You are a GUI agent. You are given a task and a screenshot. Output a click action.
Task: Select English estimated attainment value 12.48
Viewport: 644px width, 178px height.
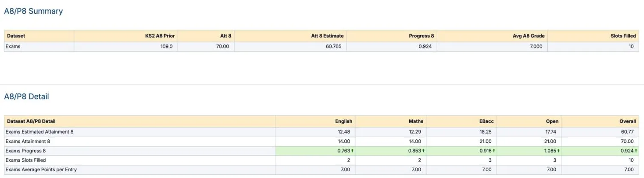coord(344,132)
